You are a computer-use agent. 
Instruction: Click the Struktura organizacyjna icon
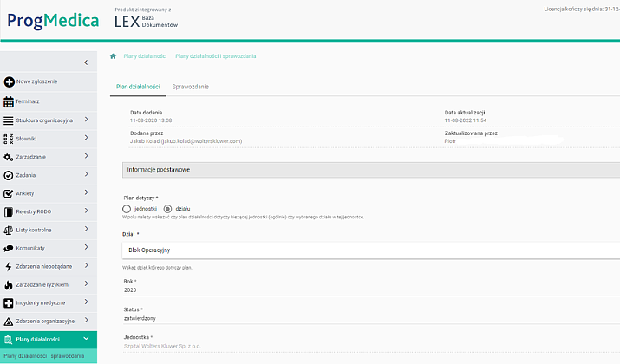click(x=10, y=120)
